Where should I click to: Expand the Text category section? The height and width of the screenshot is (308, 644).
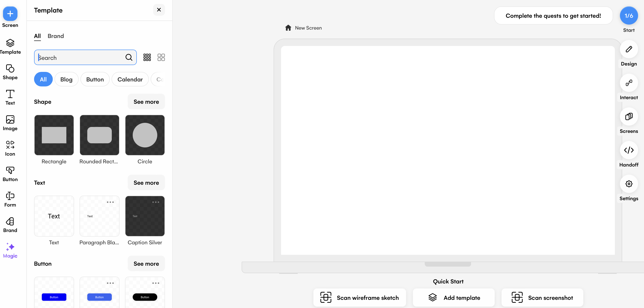point(146,183)
